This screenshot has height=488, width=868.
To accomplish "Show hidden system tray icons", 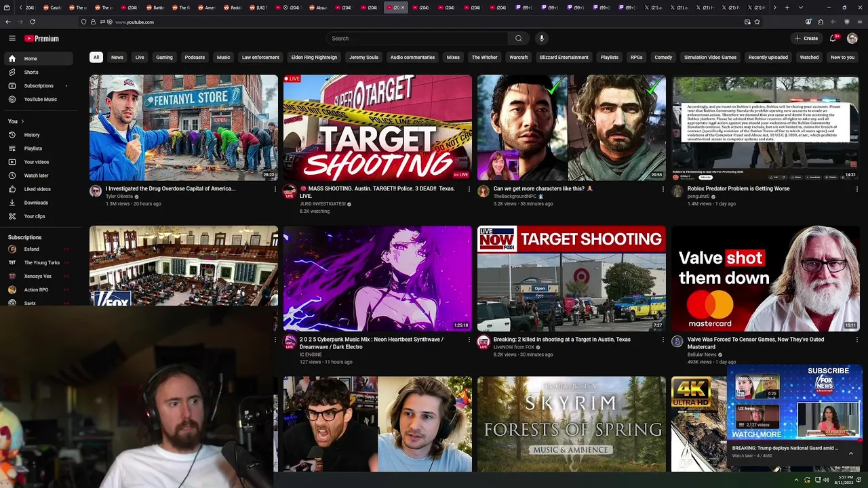I will point(797,480).
